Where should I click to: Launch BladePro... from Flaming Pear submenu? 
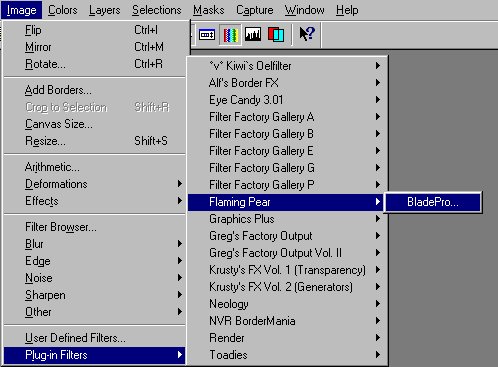(433, 202)
